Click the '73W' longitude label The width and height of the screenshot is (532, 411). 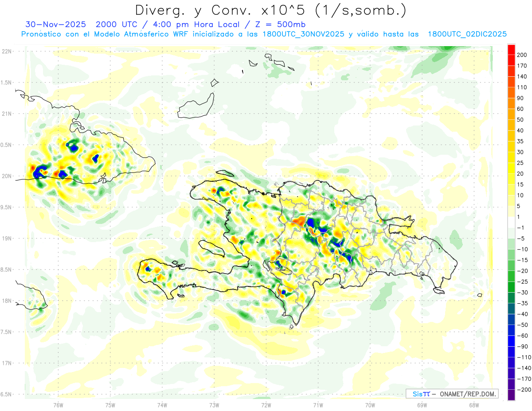click(214, 405)
